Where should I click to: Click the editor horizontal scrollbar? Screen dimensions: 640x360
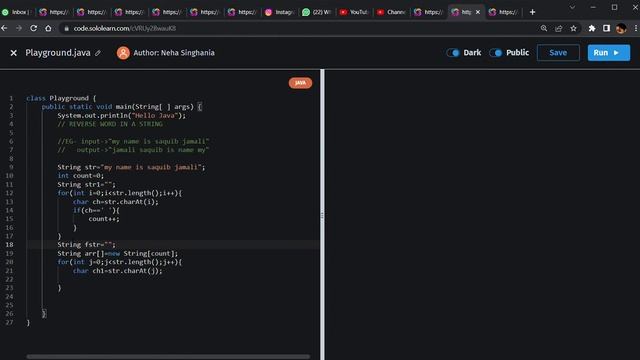point(168,357)
